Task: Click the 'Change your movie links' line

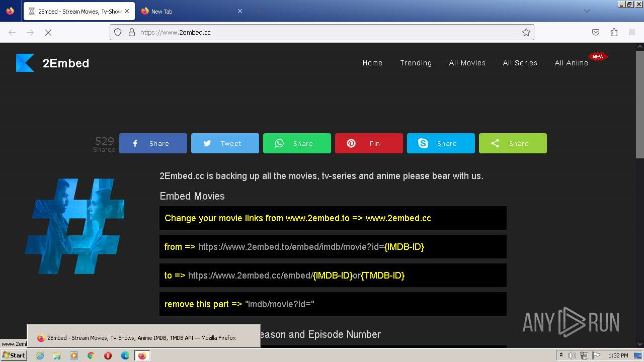Action: click(333, 218)
